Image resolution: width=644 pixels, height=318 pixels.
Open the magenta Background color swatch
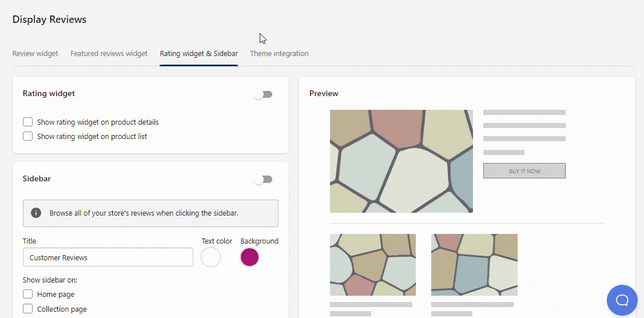point(249,257)
